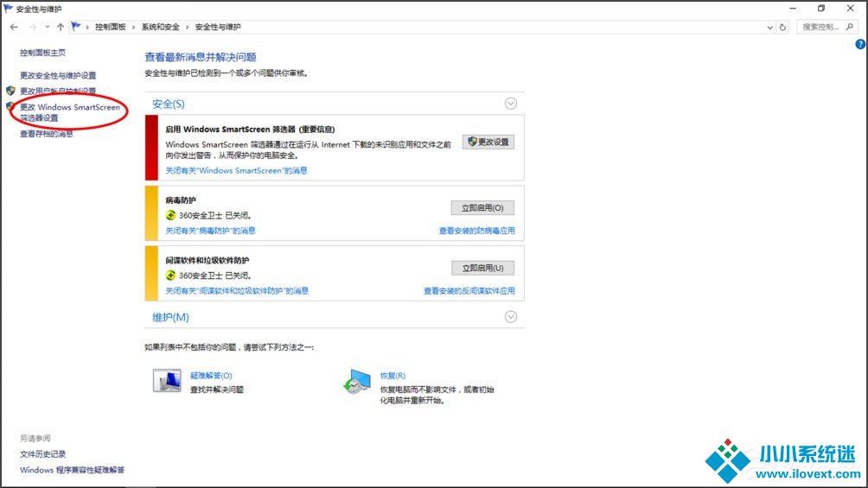The height and width of the screenshot is (488, 868).
Task: Open Windows 程序兼容性疑难解答 link
Action: point(72,470)
